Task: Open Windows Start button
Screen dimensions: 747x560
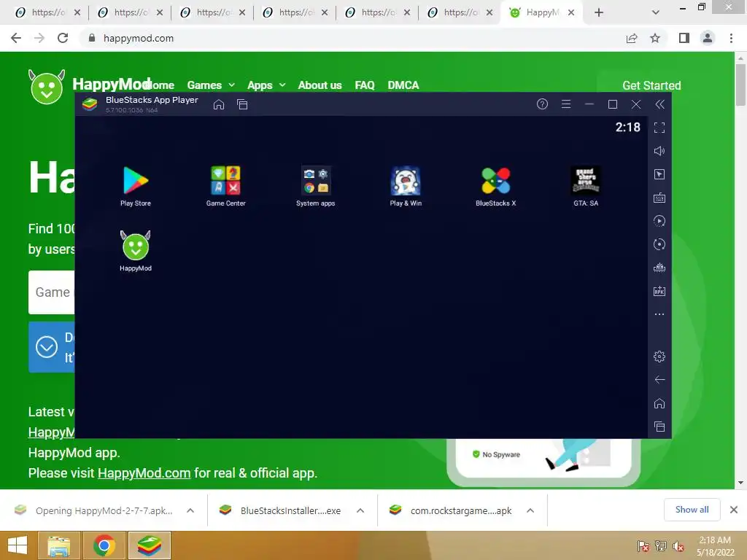Action: pyautogui.click(x=18, y=545)
